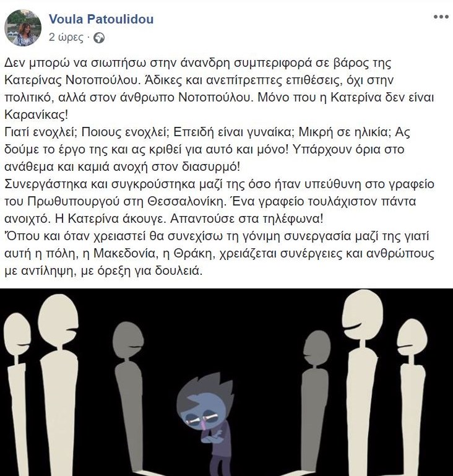
Task: Click the tallest white silhouette on the left
Action: [59, 386]
